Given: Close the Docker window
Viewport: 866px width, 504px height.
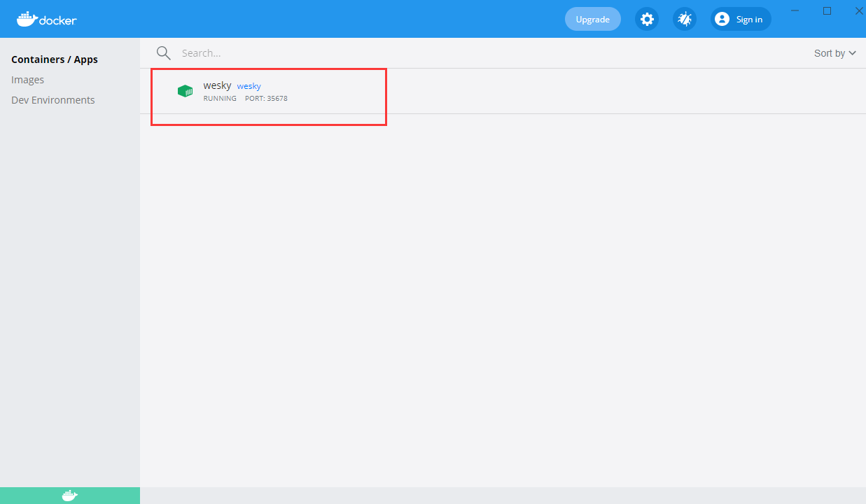Looking at the screenshot, I should (858, 10).
